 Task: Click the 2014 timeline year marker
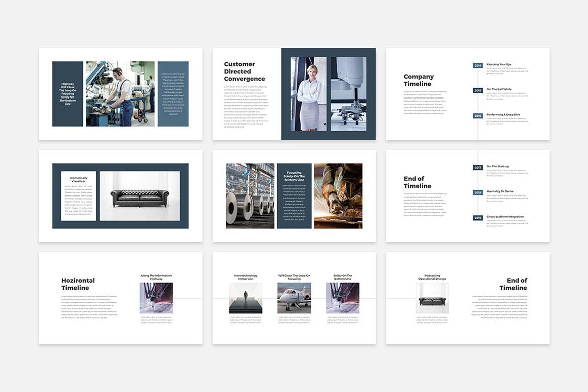(x=477, y=65)
